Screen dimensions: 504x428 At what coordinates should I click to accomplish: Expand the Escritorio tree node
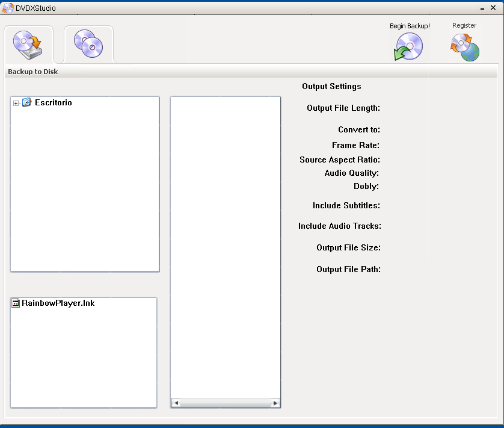tap(16, 103)
